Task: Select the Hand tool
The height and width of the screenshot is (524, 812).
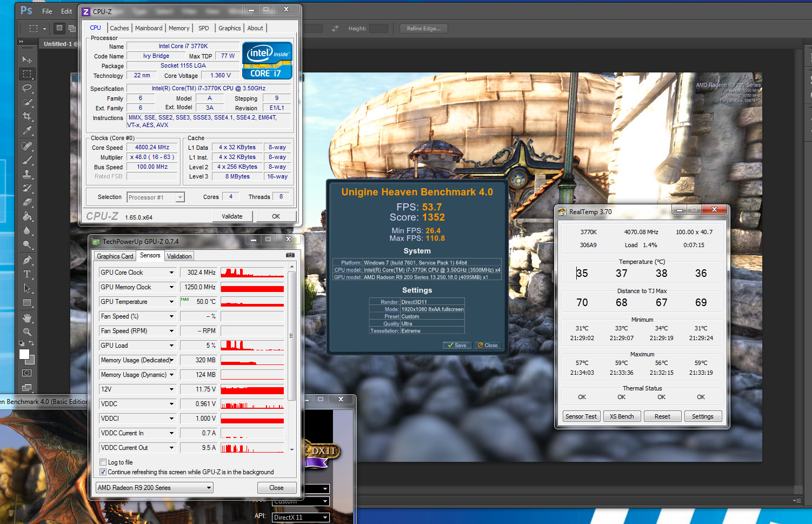Action: 27,318
